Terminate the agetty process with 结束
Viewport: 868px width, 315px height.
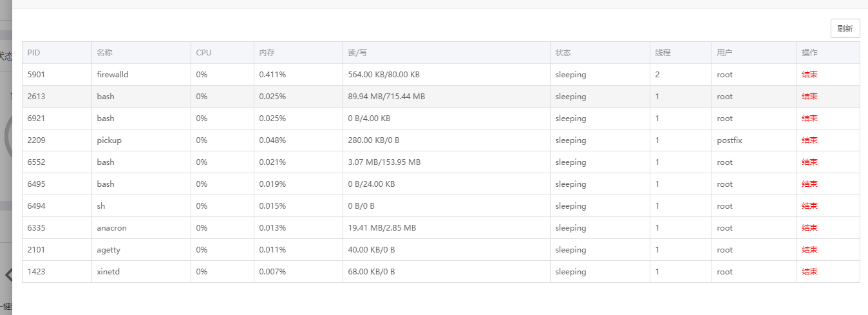coord(809,250)
